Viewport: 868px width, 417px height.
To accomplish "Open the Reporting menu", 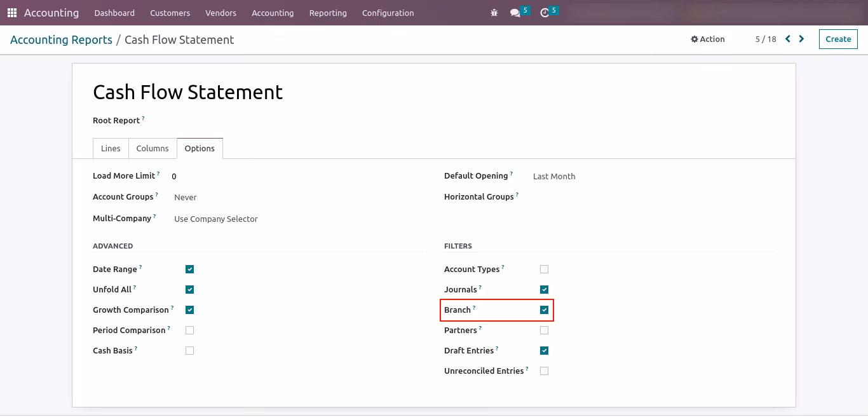I will (x=328, y=13).
